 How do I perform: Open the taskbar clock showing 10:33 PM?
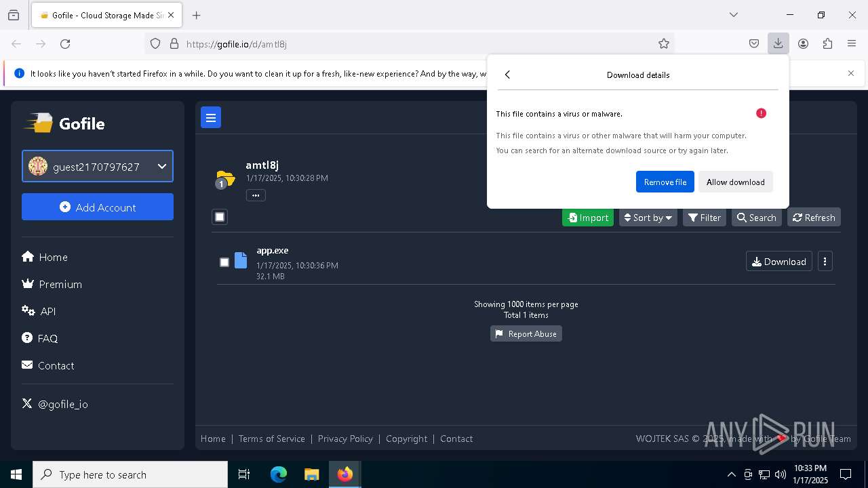click(810, 474)
